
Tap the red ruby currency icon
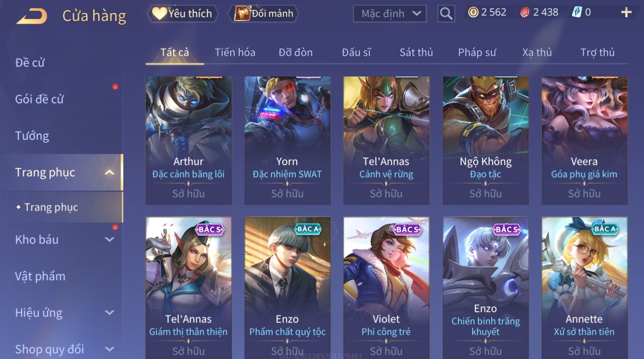525,12
